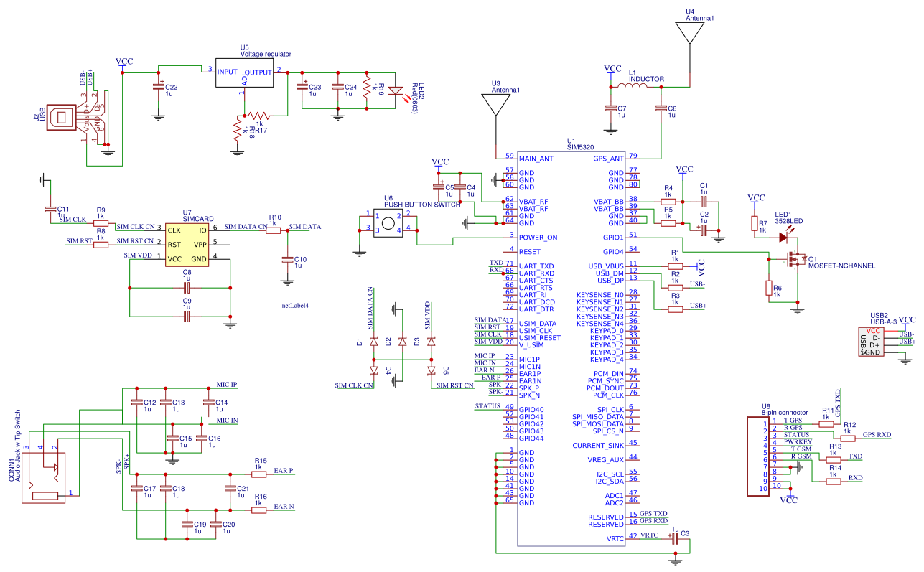Viewport: 924px width, 572px height.
Task: Select the LED2 Red(0603) diode symbol
Action: [396, 91]
